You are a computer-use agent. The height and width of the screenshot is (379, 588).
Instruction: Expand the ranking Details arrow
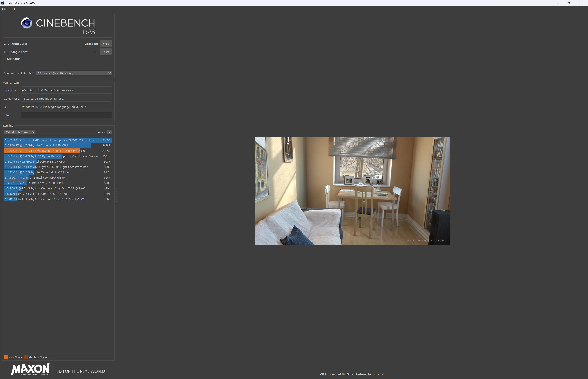(109, 132)
